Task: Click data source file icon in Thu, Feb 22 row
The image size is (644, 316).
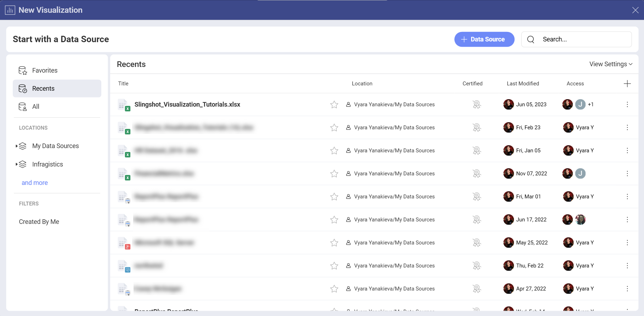Action: click(124, 266)
